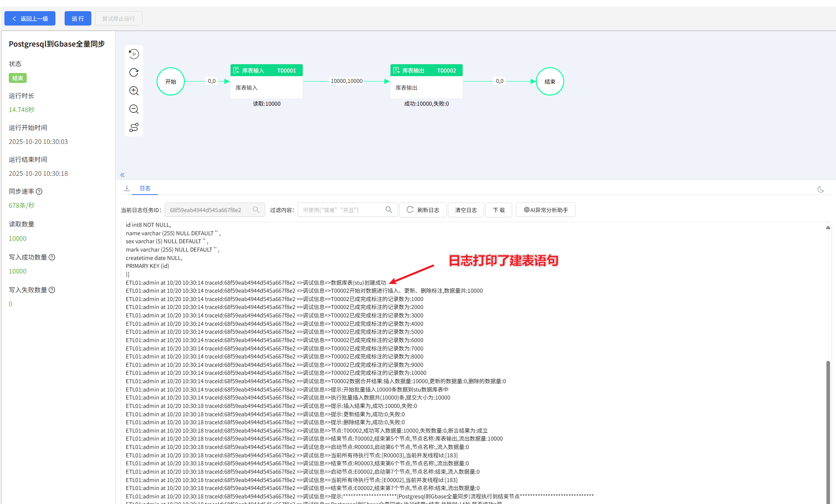Zoom in on the flow canvas
This screenshot has width=836, height=504.
click(x=134, y=91)
